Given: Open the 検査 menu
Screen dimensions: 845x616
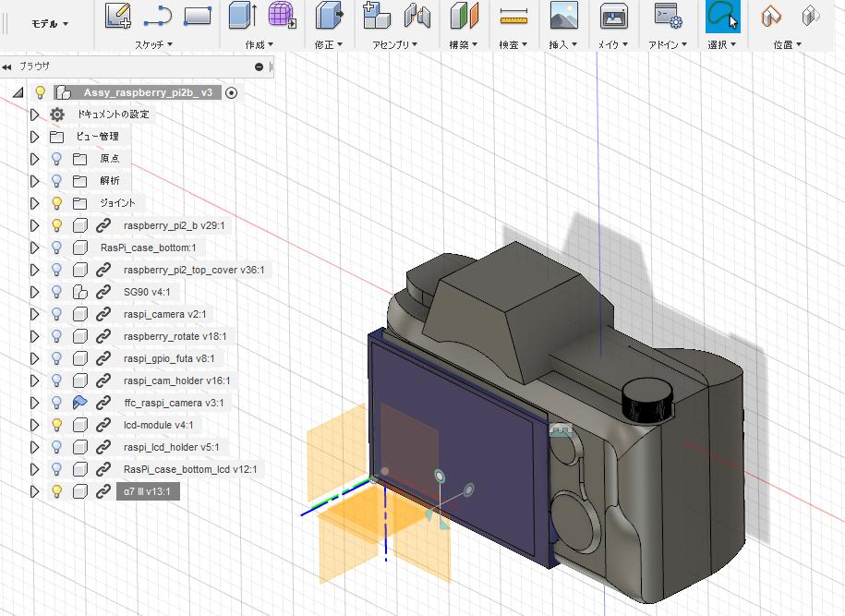Looking at the screenshot, I should coord(513,44).
